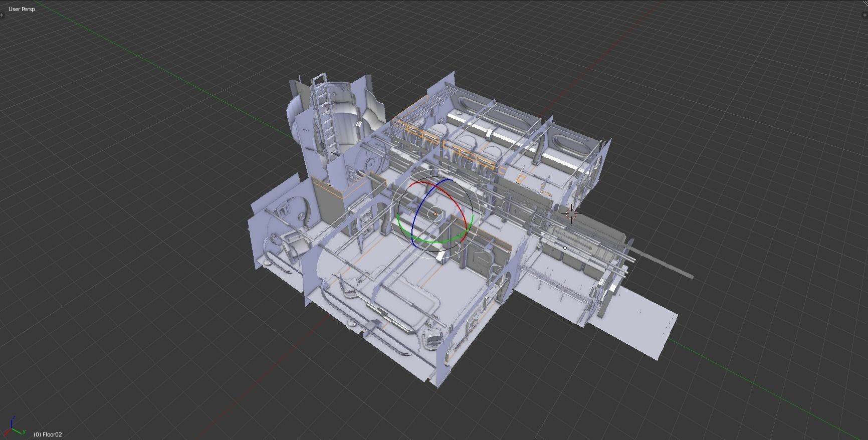The image size is (868, 440).
Task: Click the (0) Floor02 object name label
Action: tap(48, 434)
